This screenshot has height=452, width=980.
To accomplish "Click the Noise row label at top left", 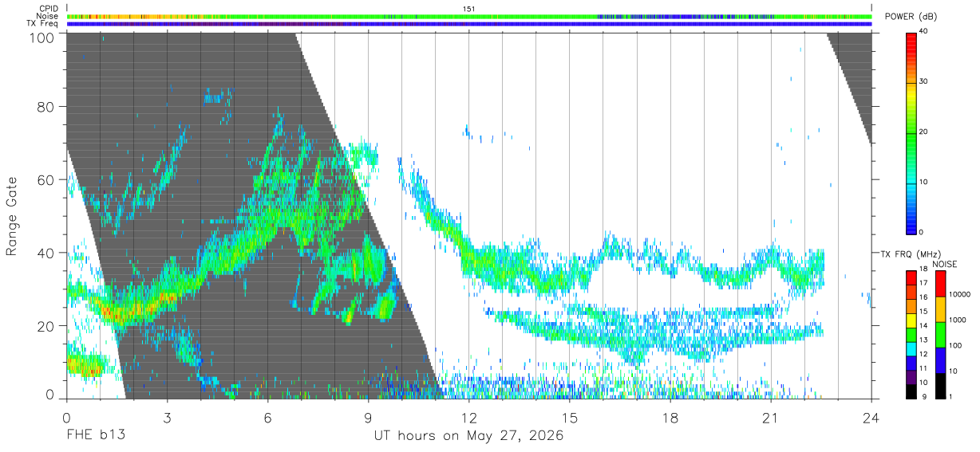I will click(47, 16).
